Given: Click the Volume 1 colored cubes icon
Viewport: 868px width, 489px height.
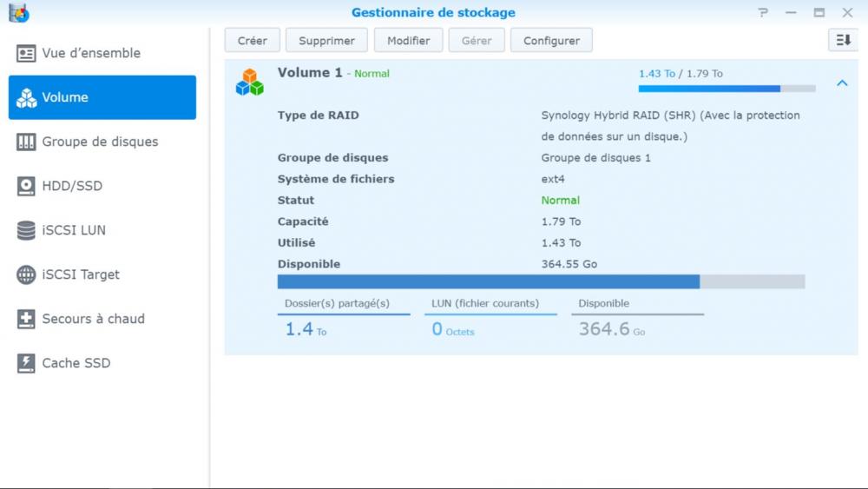Looking at the screenshot, I should (x=249, y=82).
